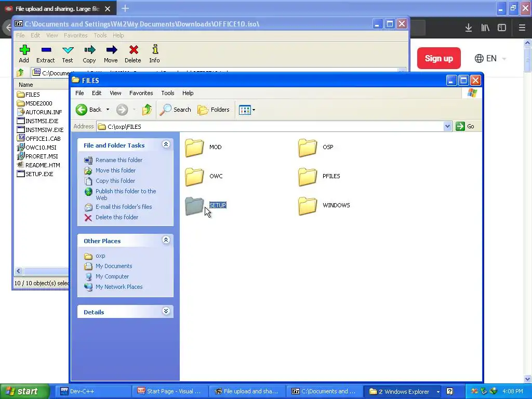Click the Extract icon in 7-Zip
This screenshot has width=532, height=399.
tap(46, 54)
